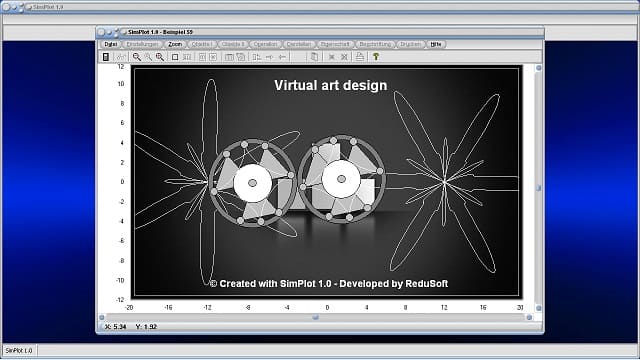
Task: Open the Objekte I tab
Action: pyautogui.click(x=202, y=44)
